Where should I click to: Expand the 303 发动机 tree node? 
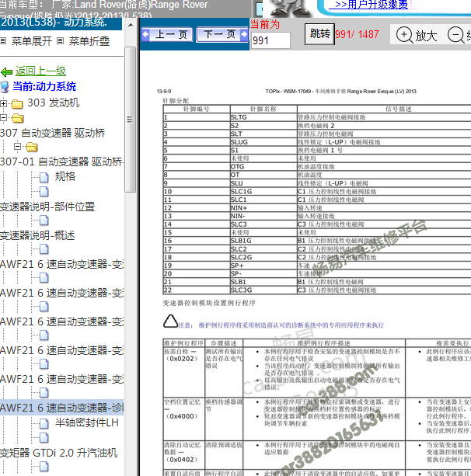click(x=3, y=103)
